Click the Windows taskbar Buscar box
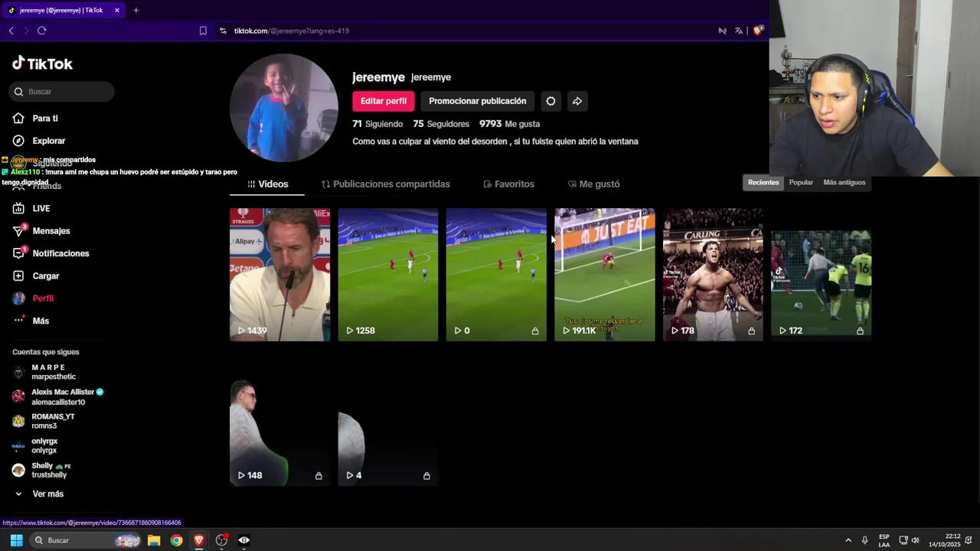 (85, 540)
